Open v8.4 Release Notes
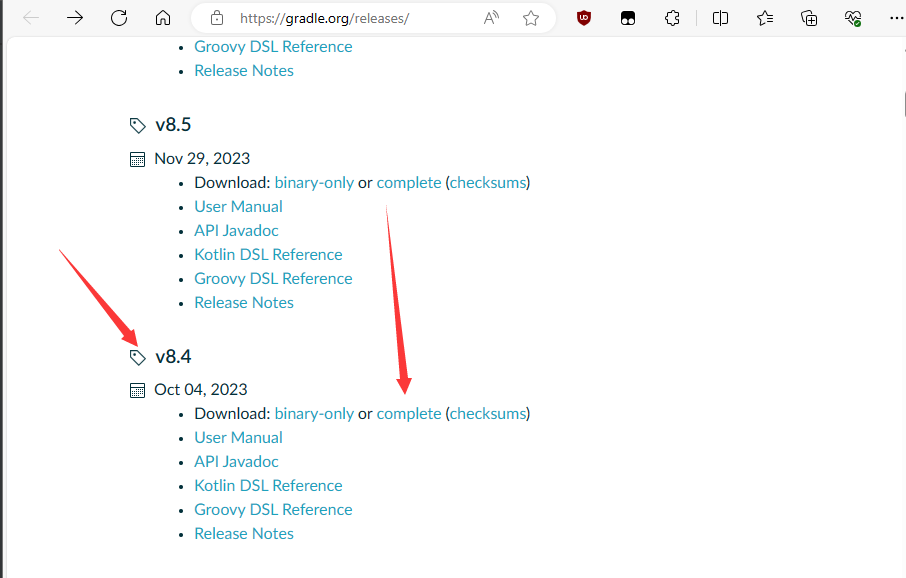The height and width of the screenshot is (578, 906). pyautogui.click(x=244, y=533)
